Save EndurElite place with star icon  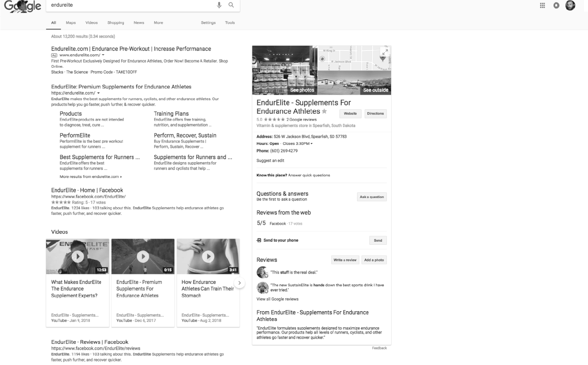click(x=325, y=111)
